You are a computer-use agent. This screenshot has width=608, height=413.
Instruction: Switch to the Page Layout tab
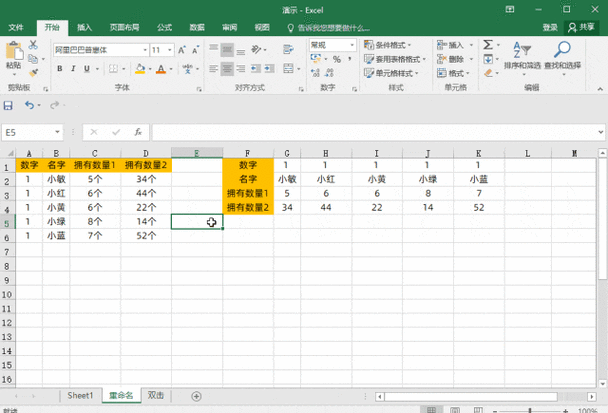[x=124, y=27]
